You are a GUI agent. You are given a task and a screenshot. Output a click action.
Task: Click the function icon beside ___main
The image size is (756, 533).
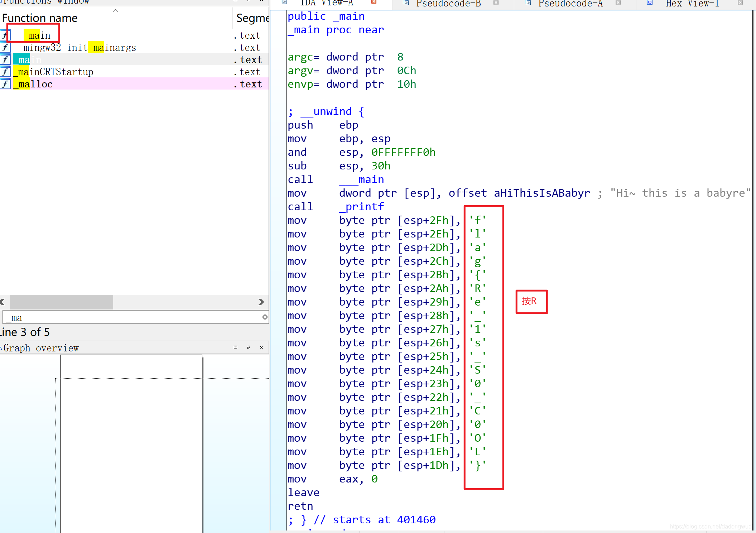click(x=5, y=35)
